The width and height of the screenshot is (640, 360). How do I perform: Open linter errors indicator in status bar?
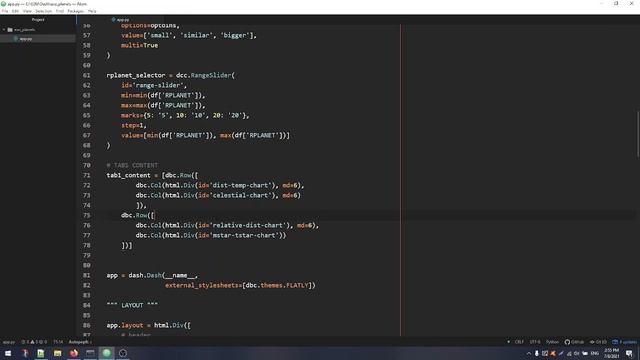34,342
